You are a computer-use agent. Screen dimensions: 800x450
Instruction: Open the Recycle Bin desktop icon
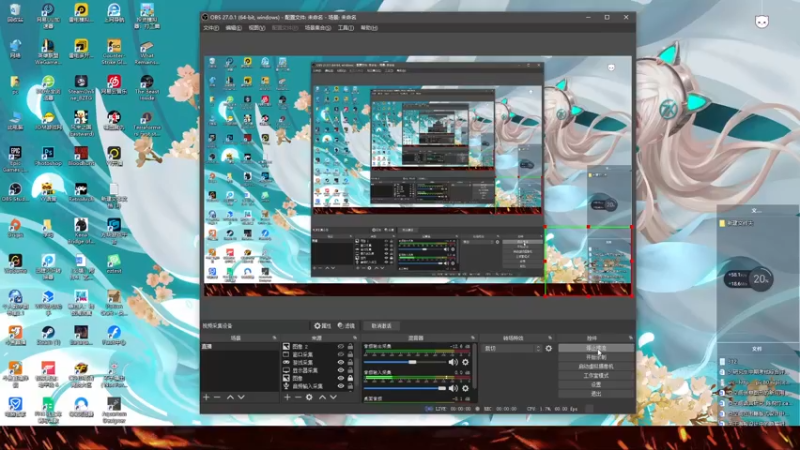[x=15, y=13]
